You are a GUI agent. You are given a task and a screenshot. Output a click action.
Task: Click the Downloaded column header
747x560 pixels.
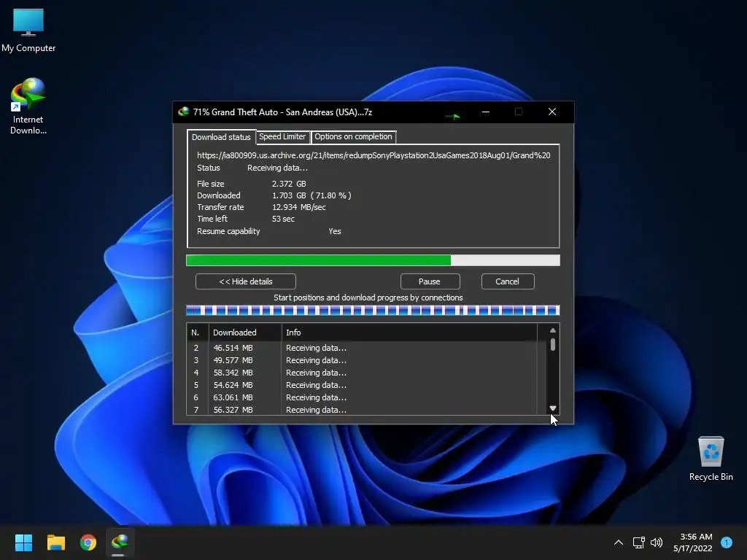coord(245,332)
